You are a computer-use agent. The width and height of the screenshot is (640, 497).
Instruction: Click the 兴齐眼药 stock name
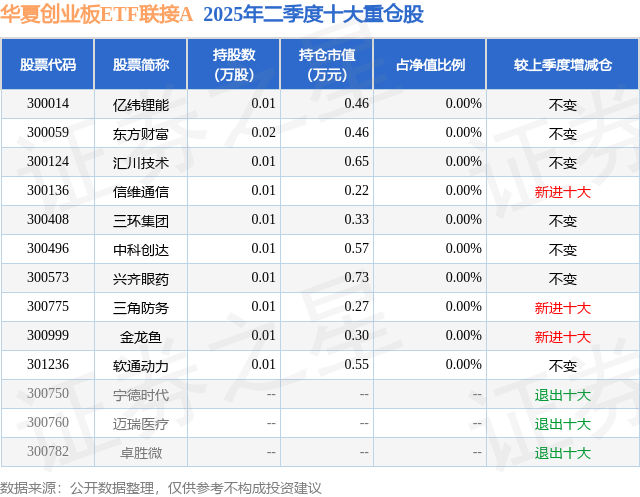141,278
